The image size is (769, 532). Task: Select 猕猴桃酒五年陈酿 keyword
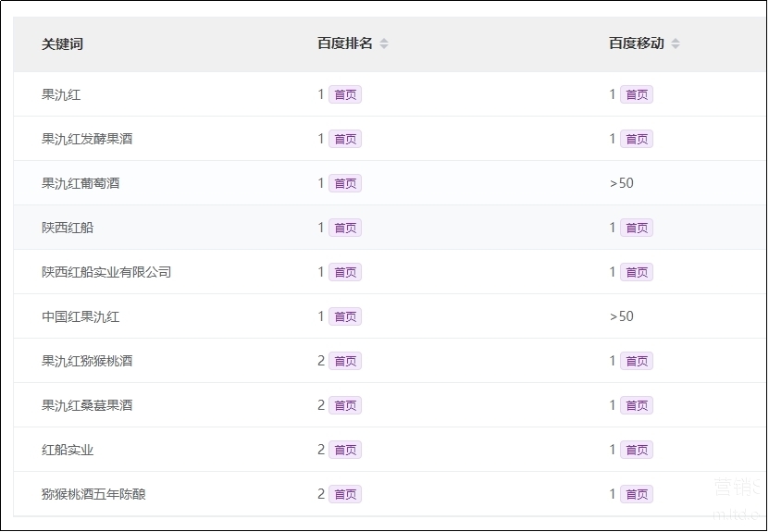pos(93,494)
